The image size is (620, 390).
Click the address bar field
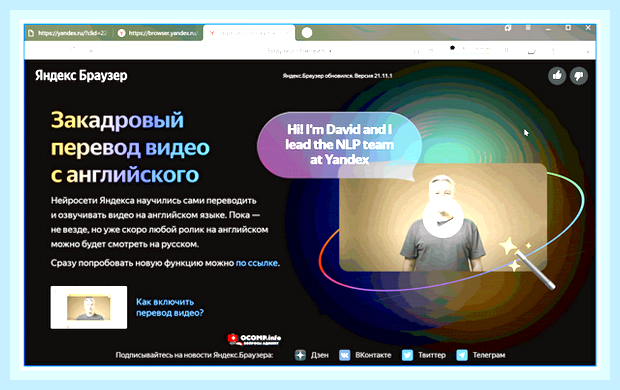click(x=299, y=51)
